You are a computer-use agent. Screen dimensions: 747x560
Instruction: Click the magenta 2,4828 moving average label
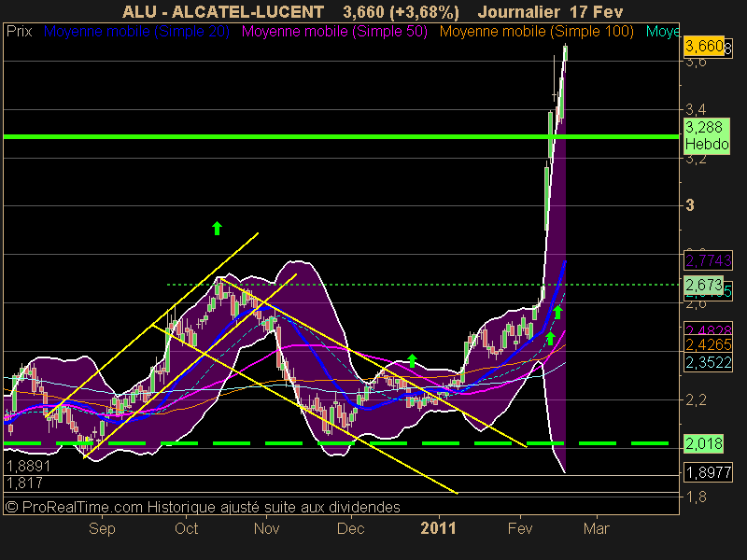tap(708, 329)
